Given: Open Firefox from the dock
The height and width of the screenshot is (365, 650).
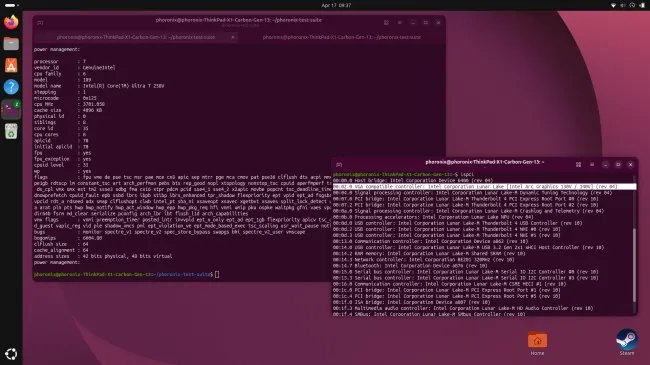Looking at the screenshot, I should 11,22.
